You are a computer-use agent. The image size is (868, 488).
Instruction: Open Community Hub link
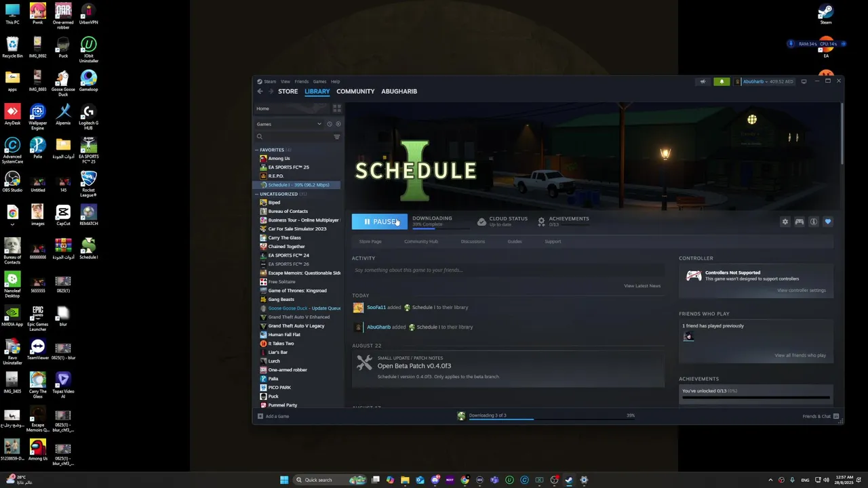421,241
